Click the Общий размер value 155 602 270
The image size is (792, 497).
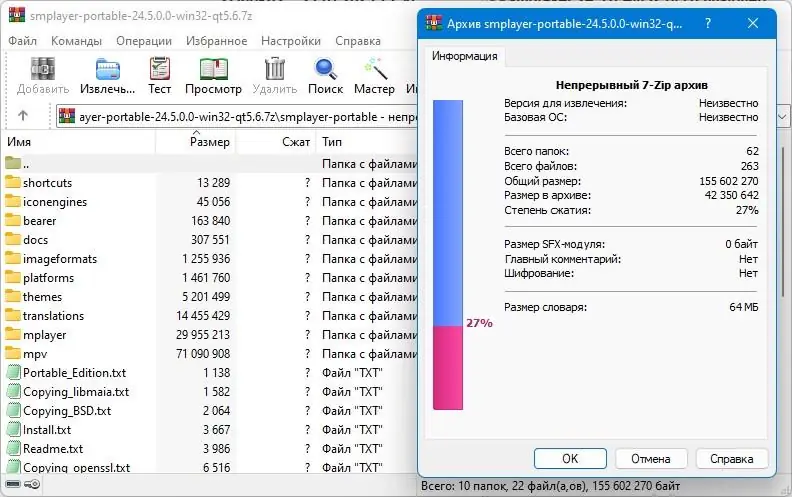[x=729, y=181]
